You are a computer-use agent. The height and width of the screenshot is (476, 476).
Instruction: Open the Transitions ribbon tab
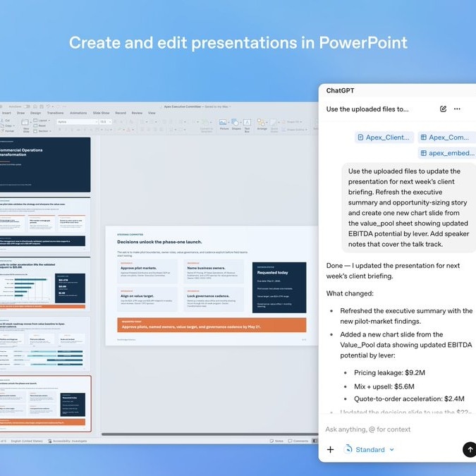click(55, 113)
